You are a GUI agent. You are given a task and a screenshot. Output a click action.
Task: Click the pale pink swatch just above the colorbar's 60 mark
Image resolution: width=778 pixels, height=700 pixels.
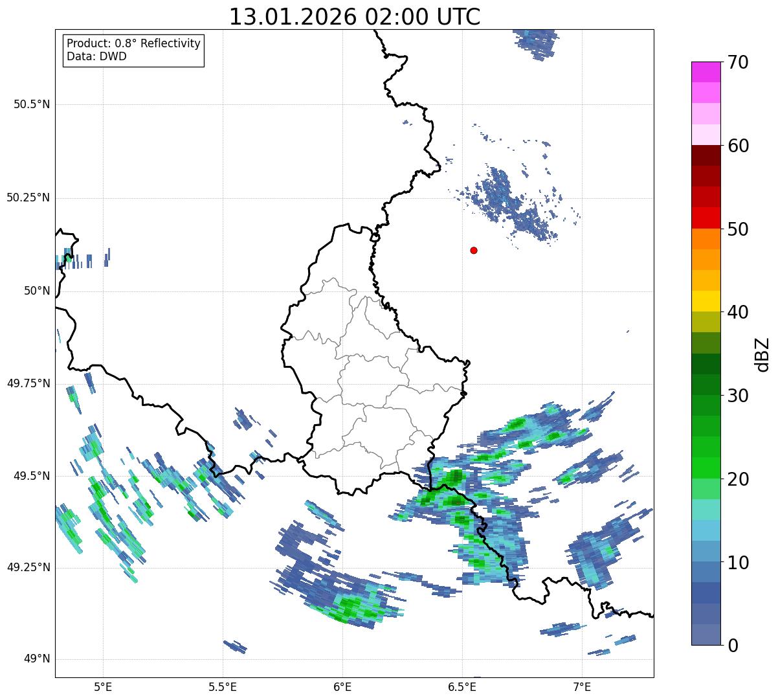pyautogui.click(x=706, y=135)
